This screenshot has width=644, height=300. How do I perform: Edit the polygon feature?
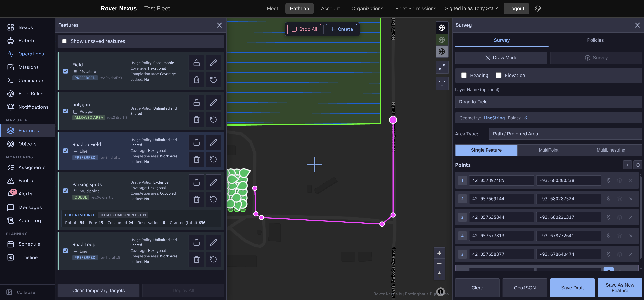pos(213,103)
